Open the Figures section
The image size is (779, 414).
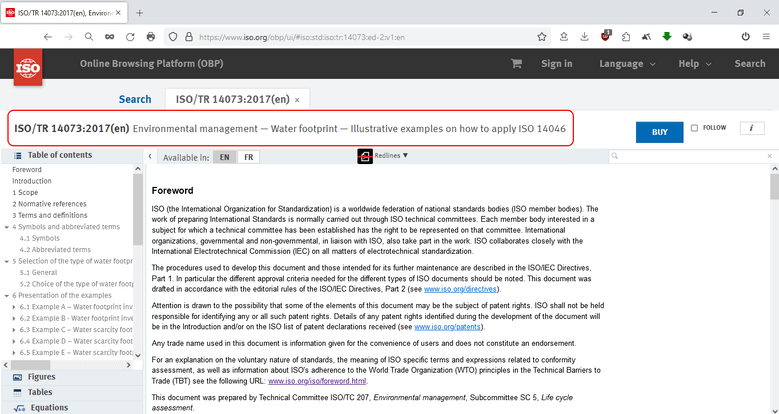click(41, 377)
